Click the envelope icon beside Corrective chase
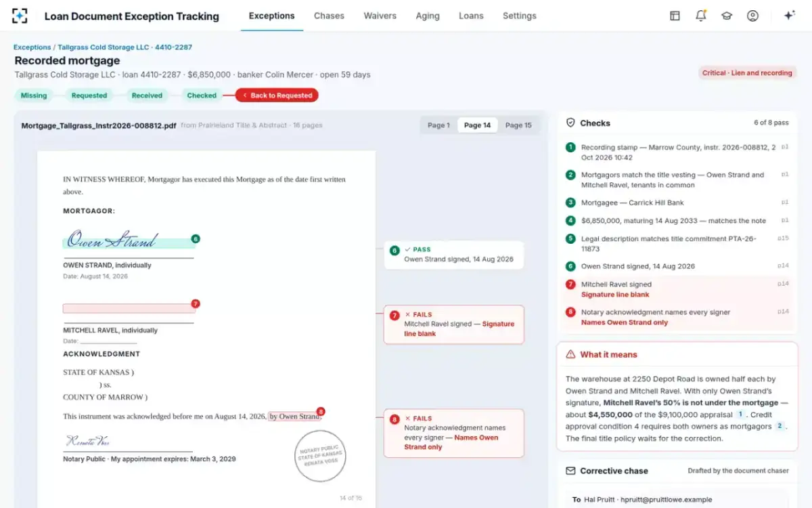Image resolution: width=812 pixels, height=508 pixels. click(570, 471)
